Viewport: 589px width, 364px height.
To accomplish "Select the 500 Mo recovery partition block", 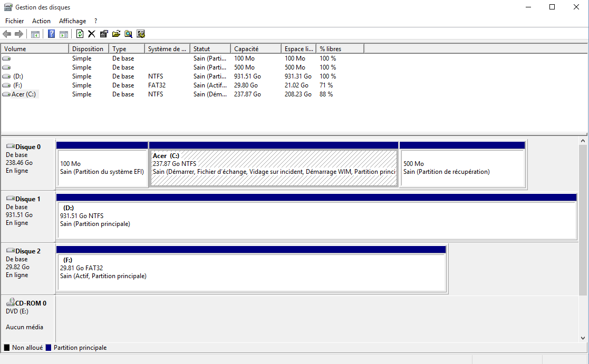I will [x=462, y=169].
